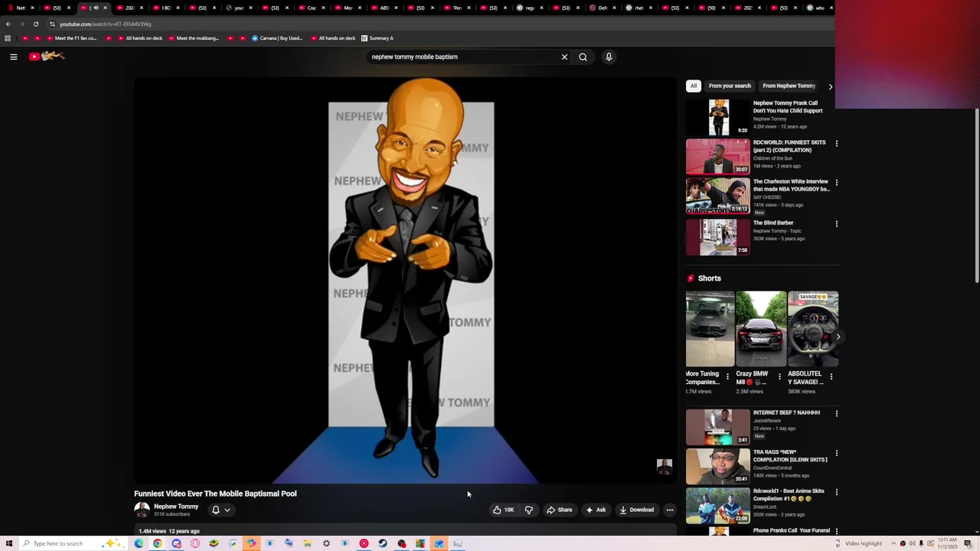Run search with the magnifying glass button

point(583,57)
